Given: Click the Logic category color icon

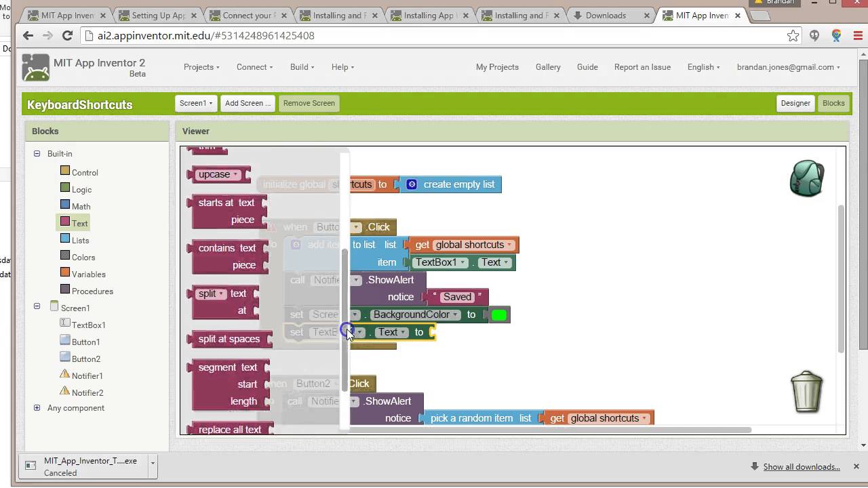Looking at the screenshot, I should (65, 188).
